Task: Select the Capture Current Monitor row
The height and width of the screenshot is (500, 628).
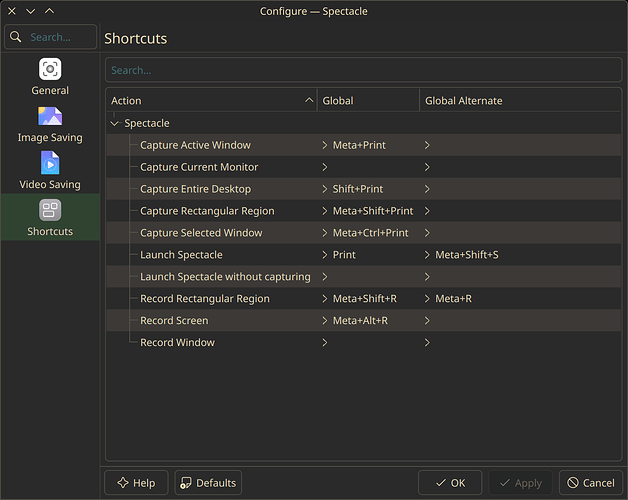Action: pyautogui.click(x=364, y=167)
